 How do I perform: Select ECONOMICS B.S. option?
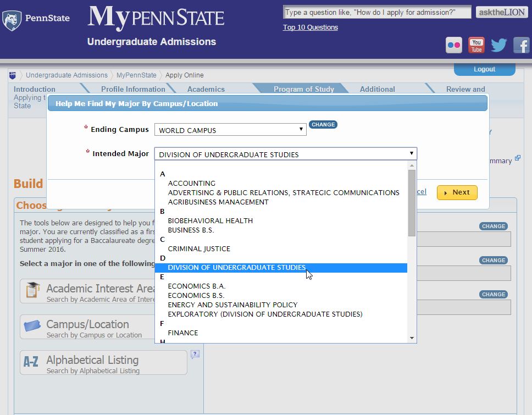pos(196,296)
